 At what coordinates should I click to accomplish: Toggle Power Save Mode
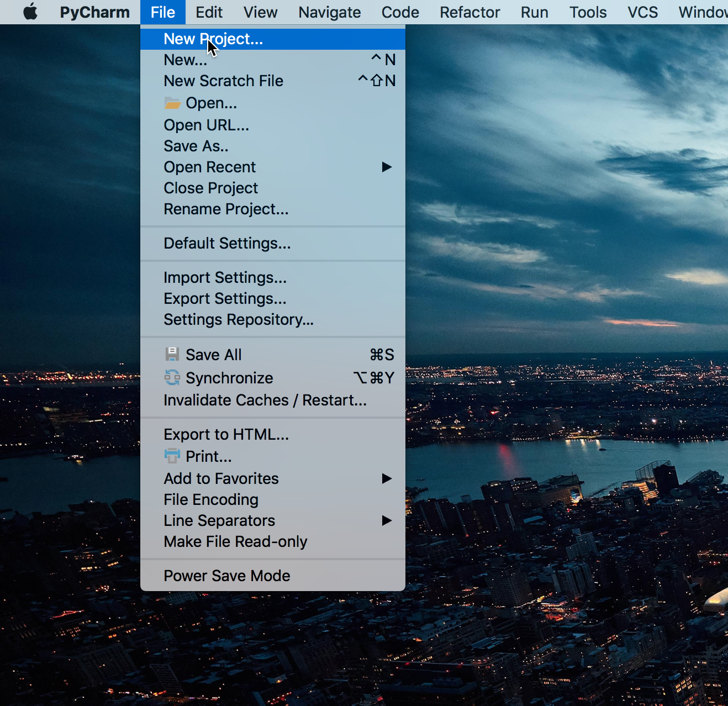(x=273, y=576)
